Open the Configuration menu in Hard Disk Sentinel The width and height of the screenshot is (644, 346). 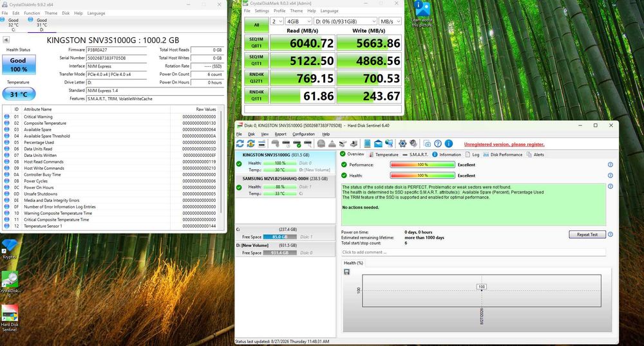coord(303,134)
